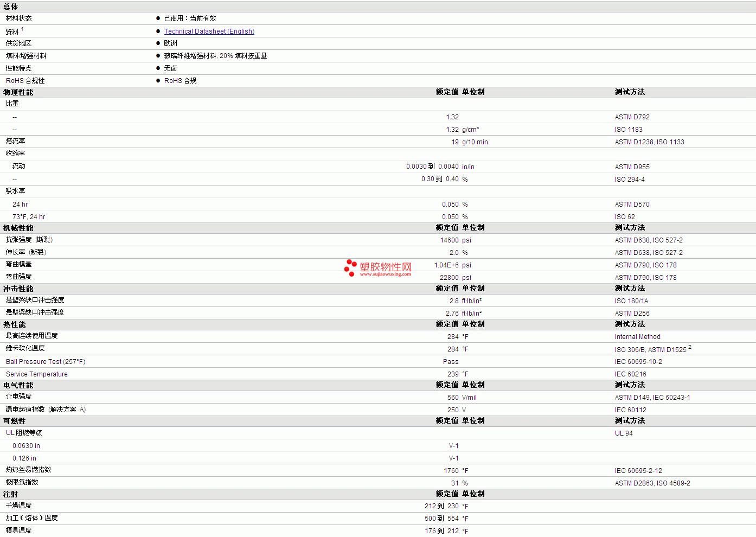Select the 73°F, 24 hr row label
Viewport: 756px width, 537px height.
(29, 217)
